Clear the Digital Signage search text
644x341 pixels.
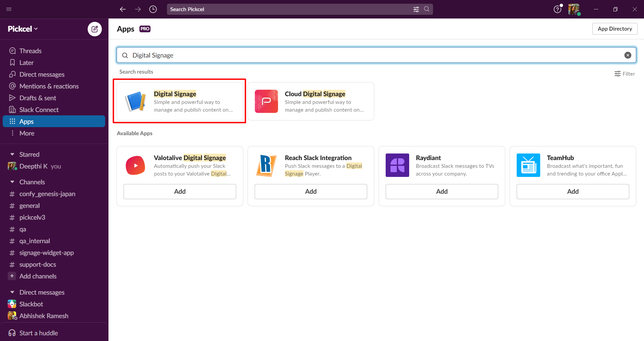click(628, 55)
